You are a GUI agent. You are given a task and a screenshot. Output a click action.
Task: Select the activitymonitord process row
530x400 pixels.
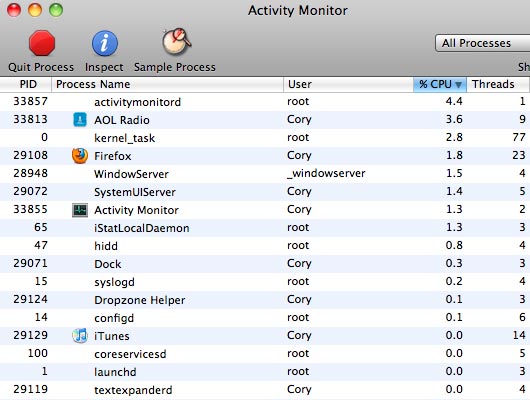(x=265, y=102)
